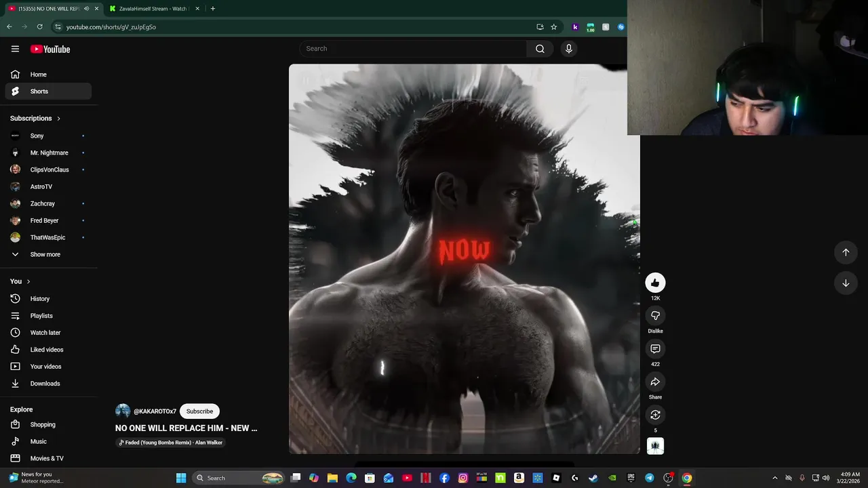The width and height of the screenshot is (868, 488).
Task: Open the YouTube hamburger guide menu
Action: [15, 49]
